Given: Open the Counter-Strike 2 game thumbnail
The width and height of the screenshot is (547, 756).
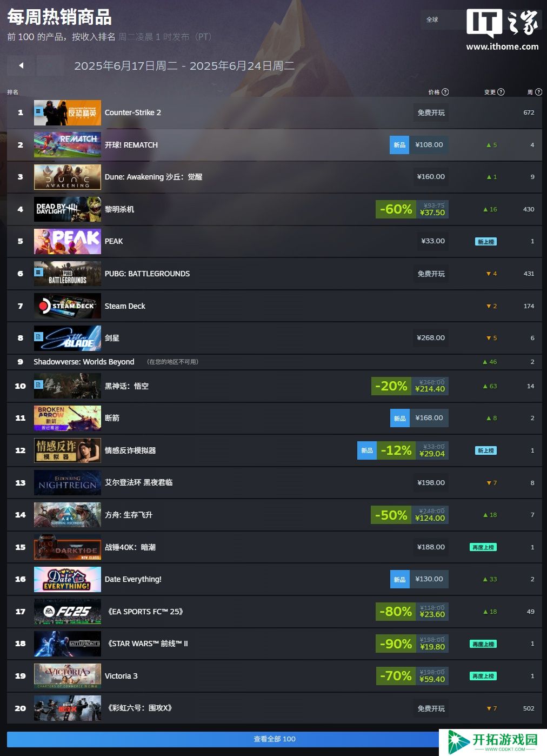Looking at the screenshot, I should [x=68, y=112].
